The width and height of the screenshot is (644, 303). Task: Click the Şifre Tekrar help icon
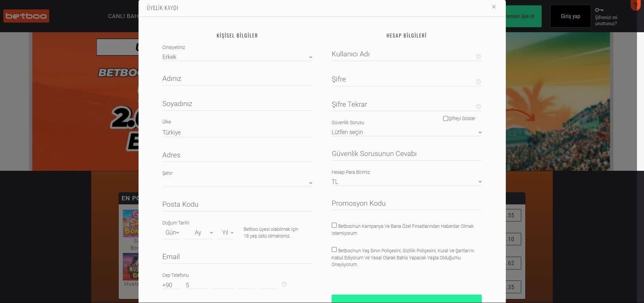click(478, 107)
